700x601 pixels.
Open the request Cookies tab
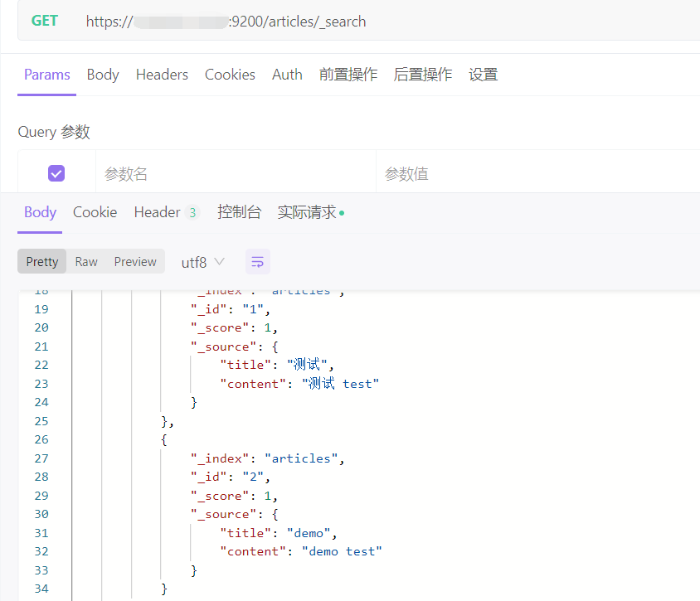[x=230, y=75]
